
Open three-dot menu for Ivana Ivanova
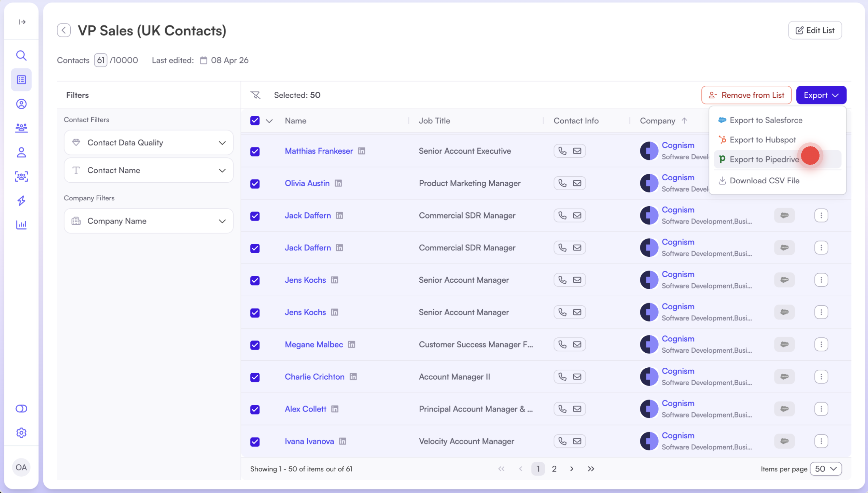tap(821, 441)
